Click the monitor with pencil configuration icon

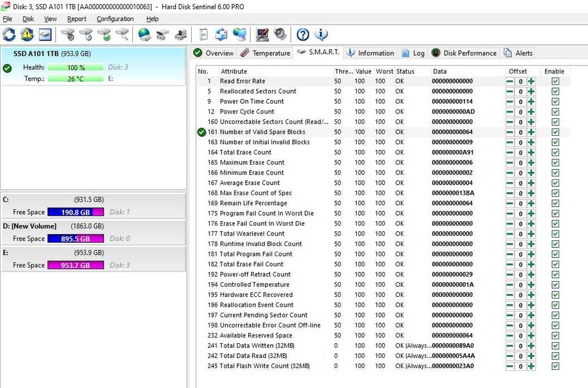pos(262,35)
